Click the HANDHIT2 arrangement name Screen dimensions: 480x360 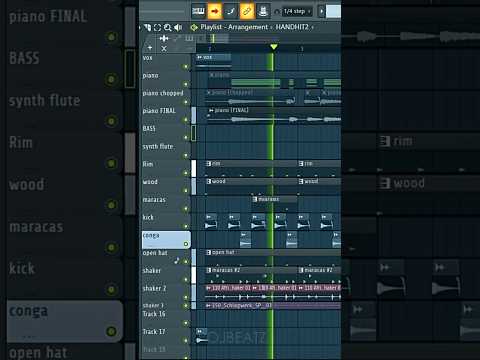point(292,27)
